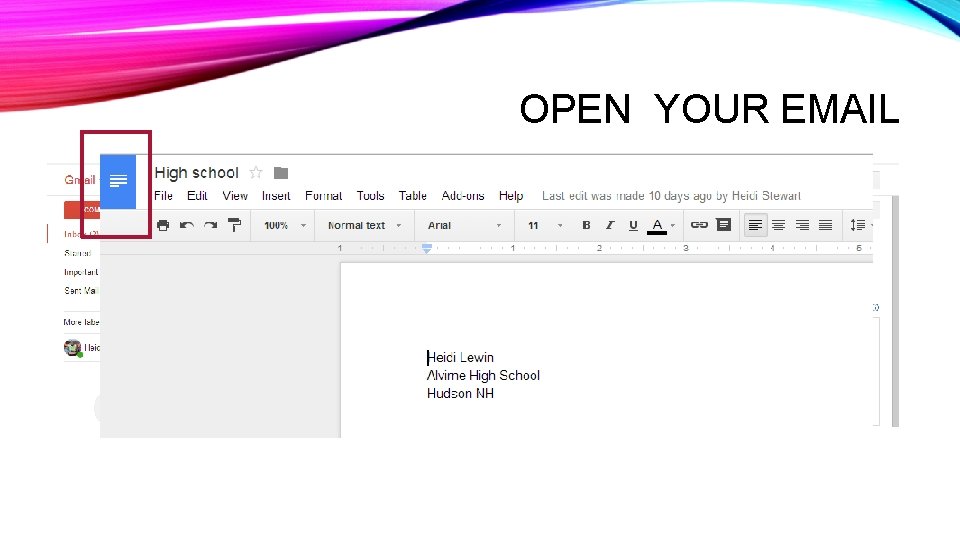Image resolution: width=960 pixels, height=540 pixels.
Task: Open the View menu
Action: point(235,196)
